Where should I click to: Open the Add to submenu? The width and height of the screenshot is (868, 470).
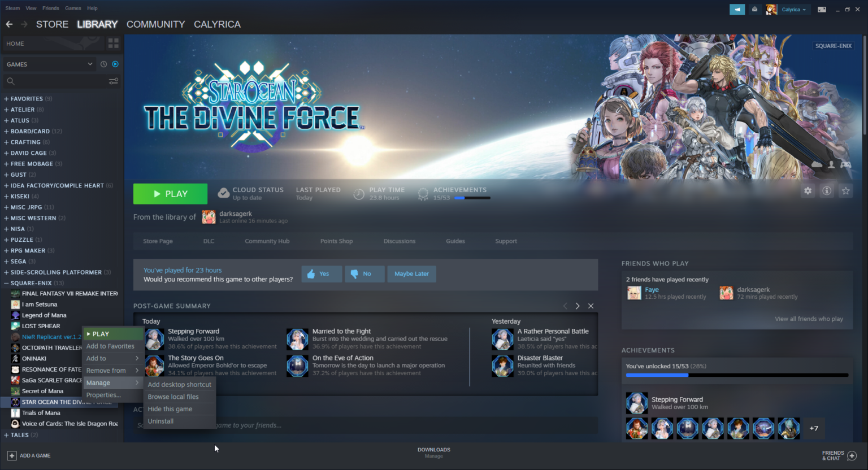(112, 358)
